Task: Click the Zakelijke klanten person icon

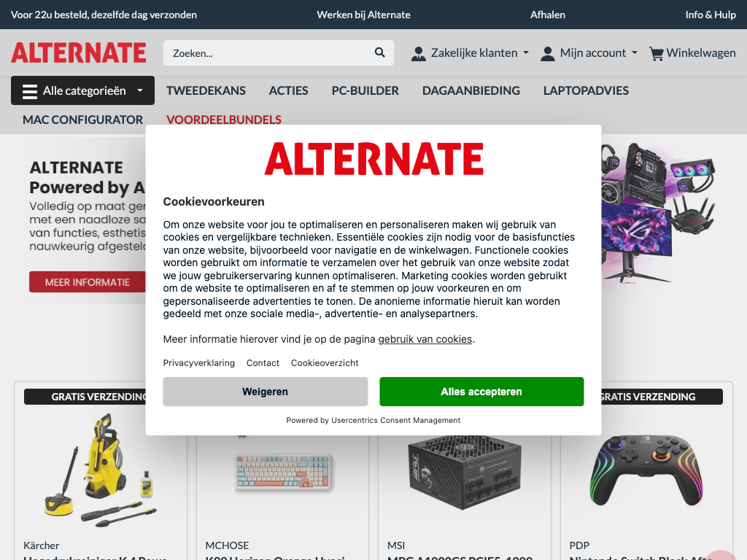Action: [x=418, y=53]
